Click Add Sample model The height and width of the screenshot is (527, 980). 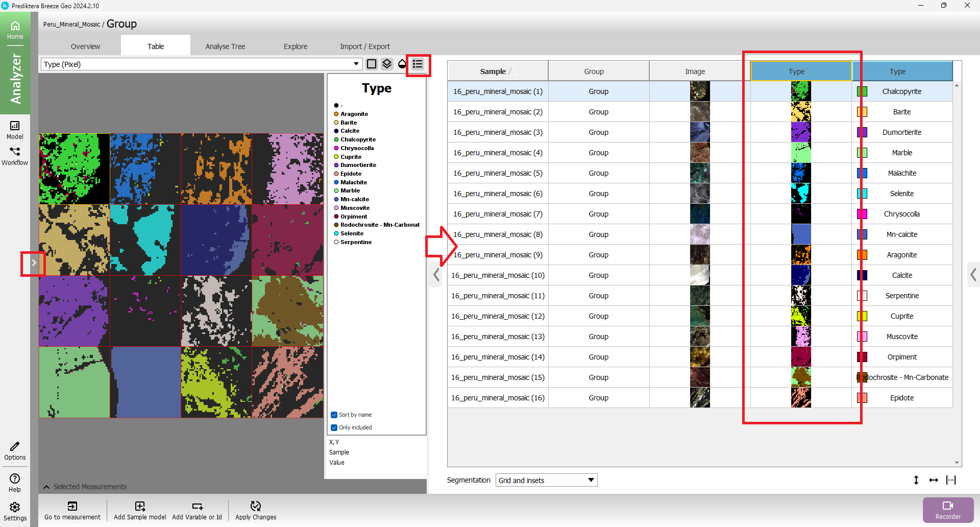140,510
